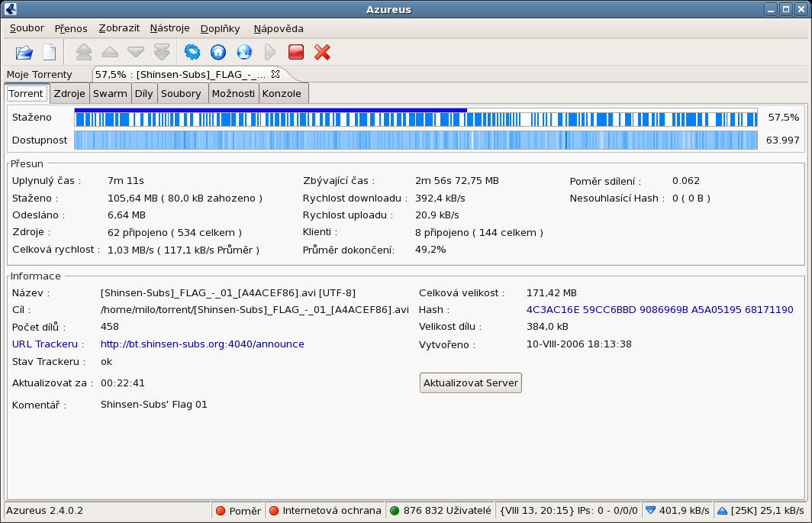Close the Shinsen-Subs torrent detail tab
Image resolution: width=812 pixels, height=523 pixels.
[x=275, y=74]
